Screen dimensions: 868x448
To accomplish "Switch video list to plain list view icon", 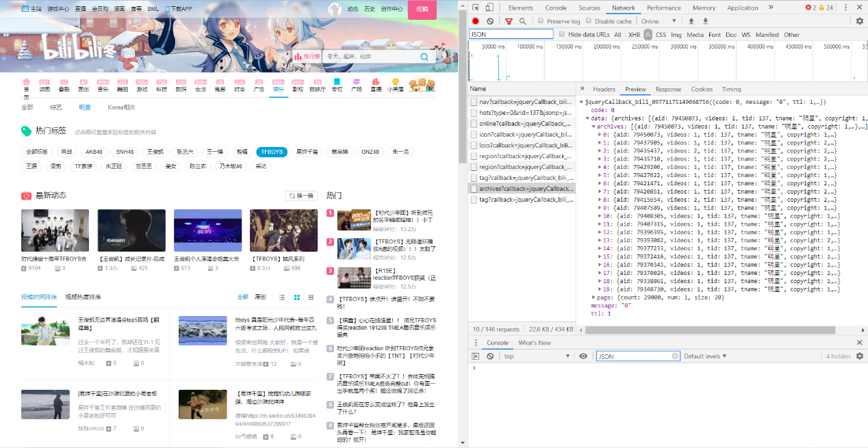I will tap(282, 298).
